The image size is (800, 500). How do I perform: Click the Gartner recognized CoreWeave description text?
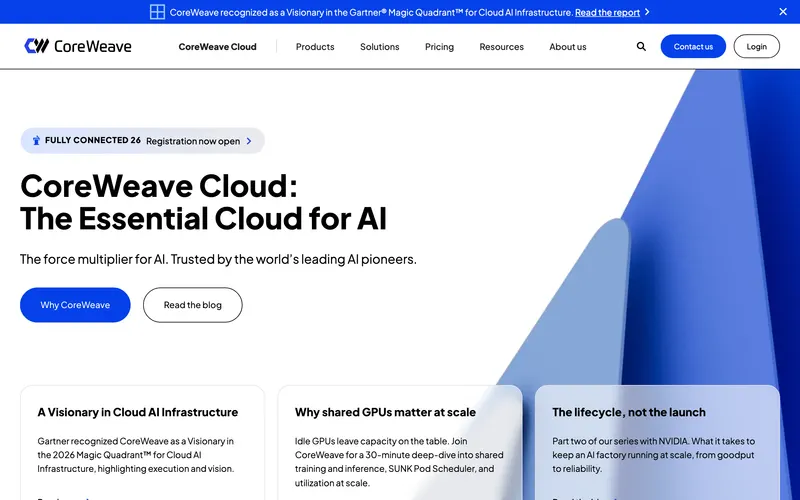(x=135, y=455)
